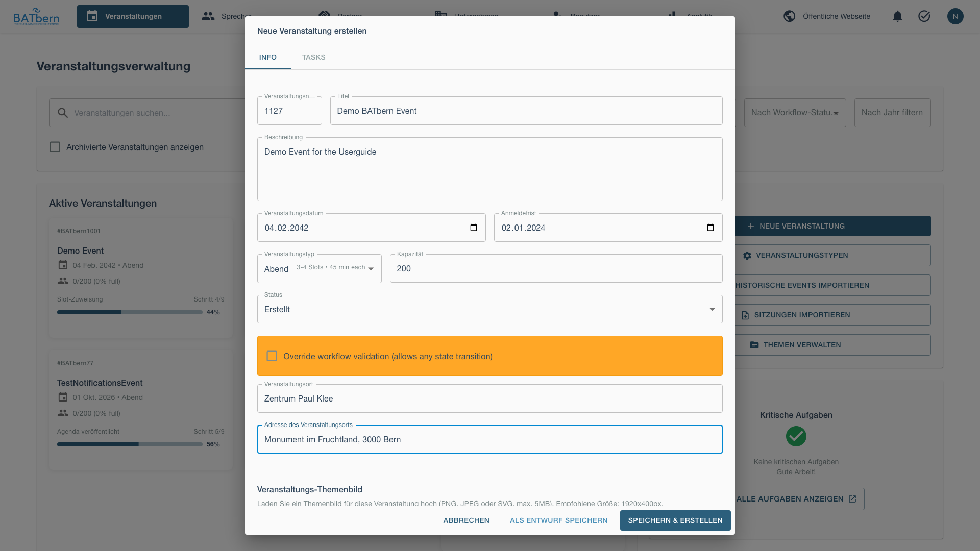Switch to the TASKS tab

[x=313, y=57]
